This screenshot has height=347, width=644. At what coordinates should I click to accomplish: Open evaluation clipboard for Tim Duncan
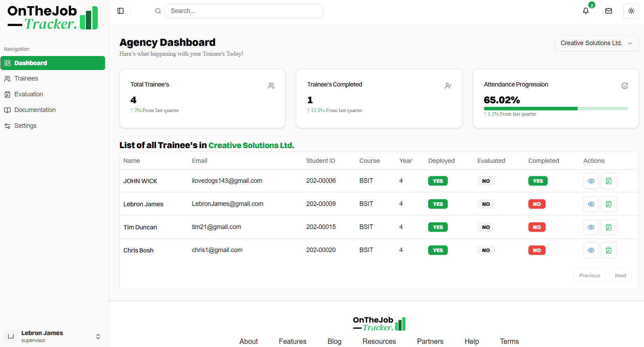click(609, 227)
